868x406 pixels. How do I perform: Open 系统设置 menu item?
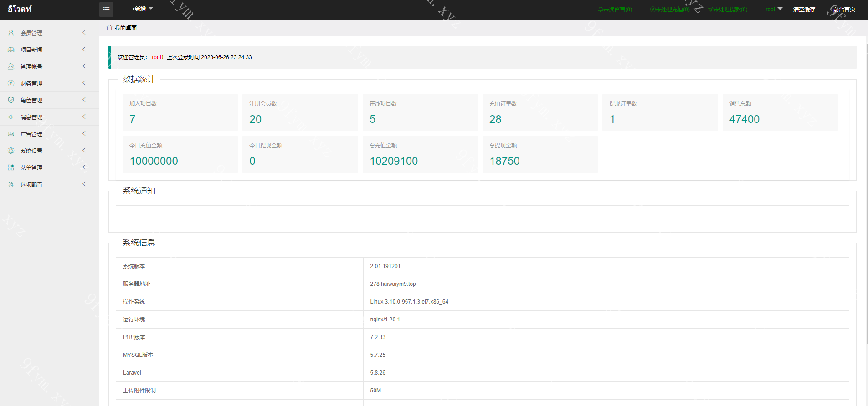click(49, 151)
